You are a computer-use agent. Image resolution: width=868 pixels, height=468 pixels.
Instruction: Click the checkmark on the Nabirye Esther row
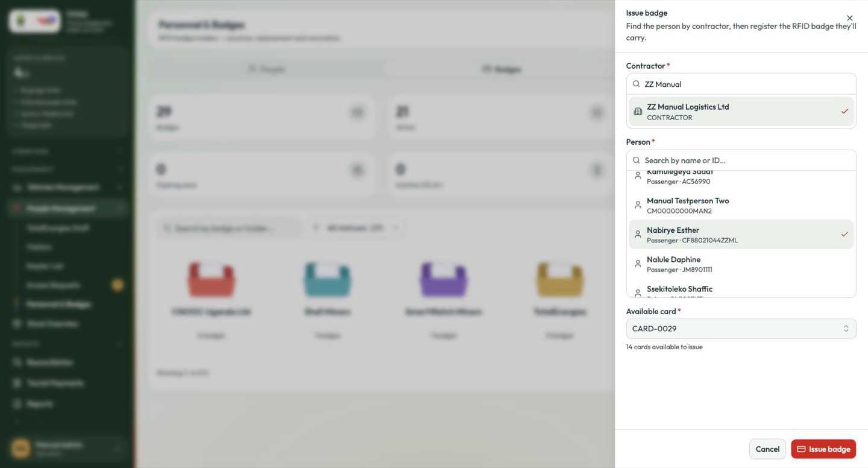(844, 234)
